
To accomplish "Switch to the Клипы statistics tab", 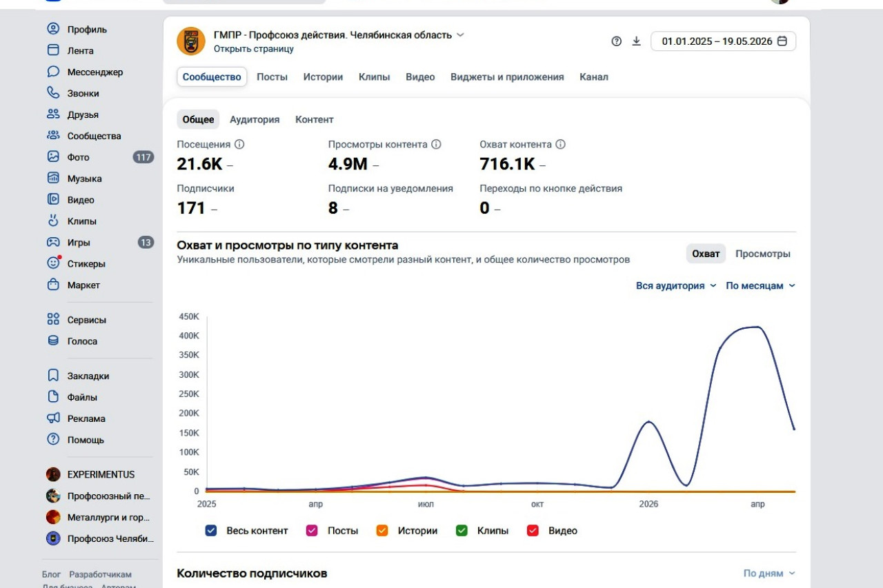I will 374,77.
